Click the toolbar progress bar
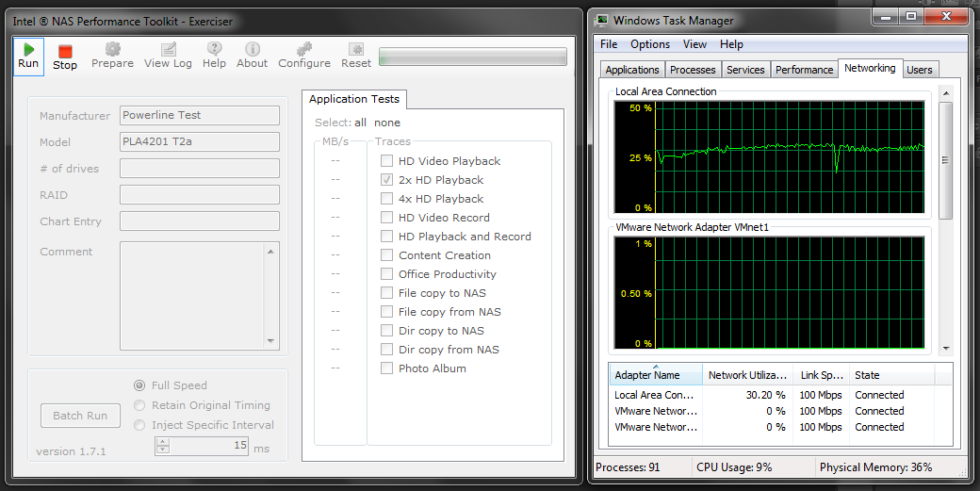The image size is (980, 491). click(x=472, y=57)
